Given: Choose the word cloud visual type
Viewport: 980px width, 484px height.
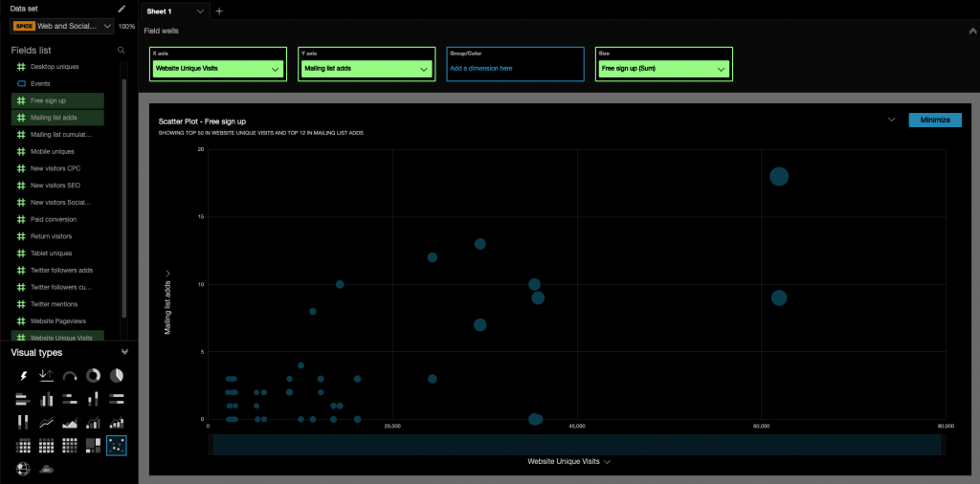Looking at the screenshot, I should pos(46,469).
